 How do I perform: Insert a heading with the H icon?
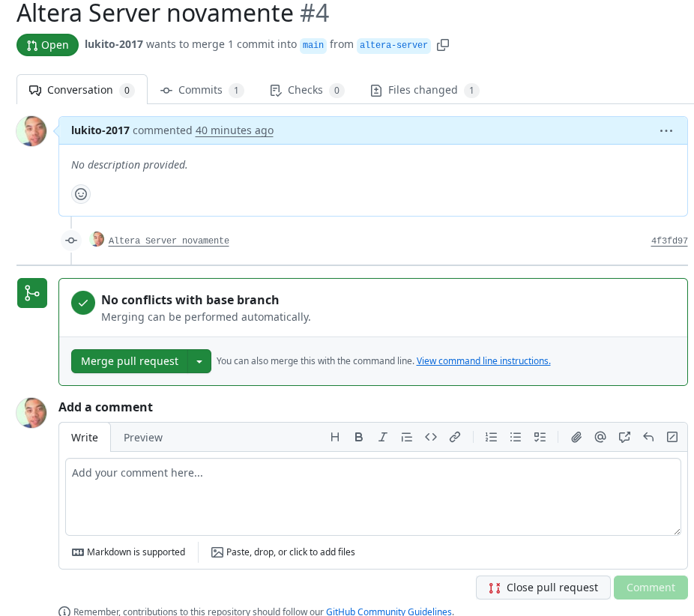[334, 437]
